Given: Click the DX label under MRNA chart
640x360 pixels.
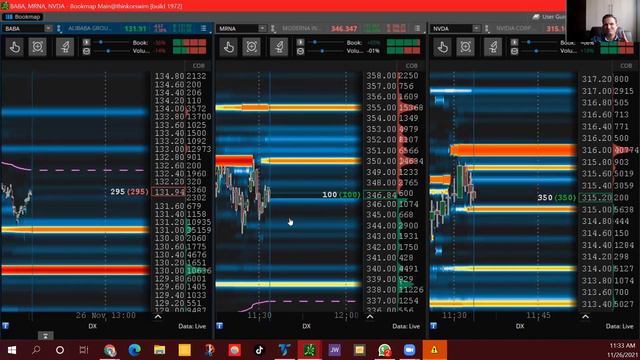Looking at the screenshot, I should click(x=307, y=326).
